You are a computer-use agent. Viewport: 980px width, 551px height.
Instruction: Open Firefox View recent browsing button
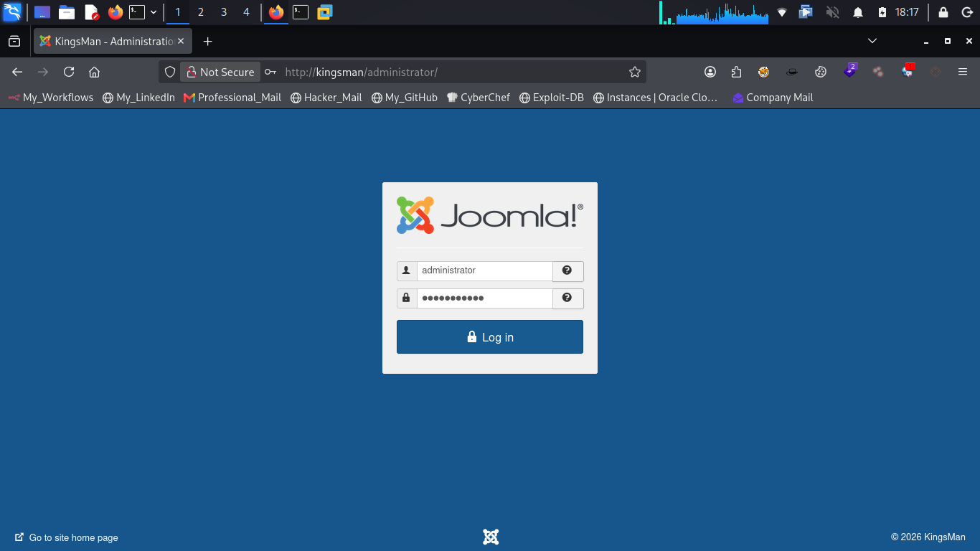(14, 42)
